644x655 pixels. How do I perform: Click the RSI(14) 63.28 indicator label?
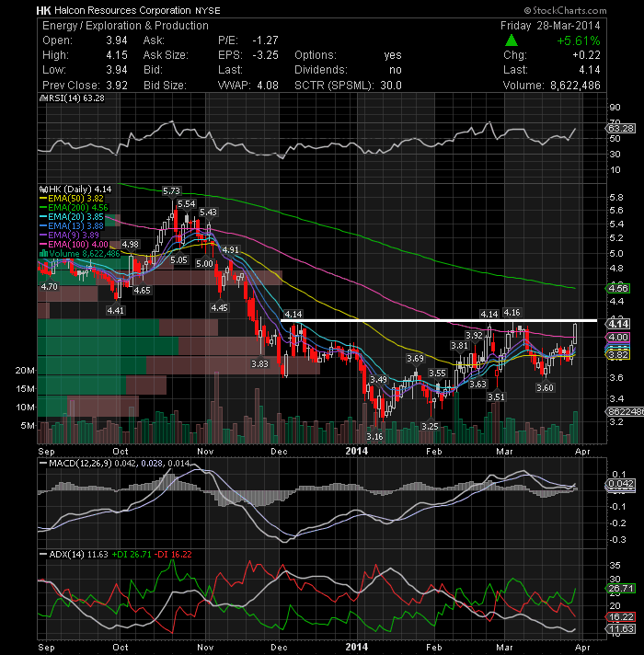(x=73, y=98)
